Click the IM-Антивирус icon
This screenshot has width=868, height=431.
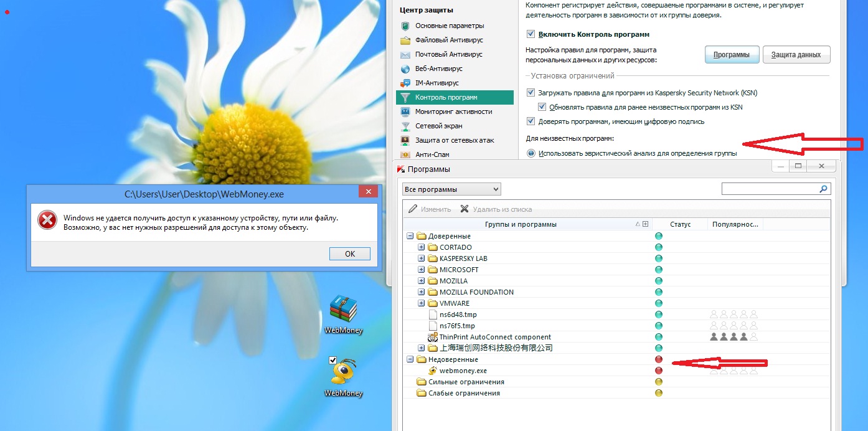405,83
